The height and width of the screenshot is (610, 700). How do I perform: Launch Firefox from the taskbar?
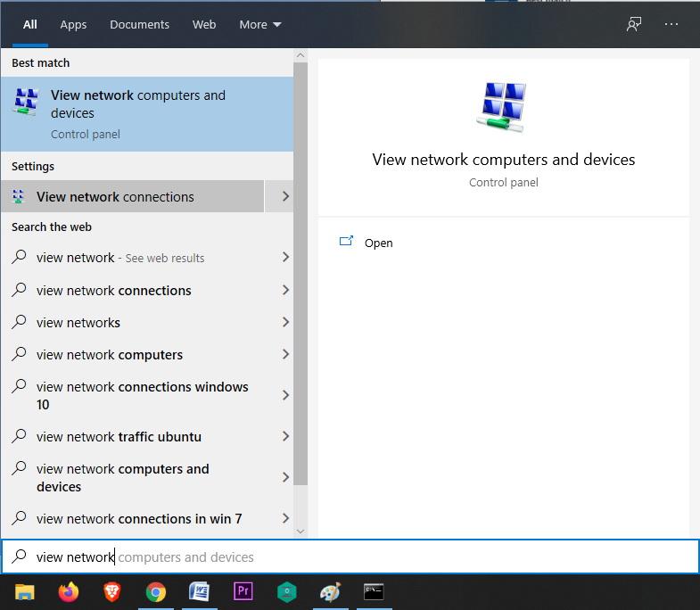tap(69, 592)
